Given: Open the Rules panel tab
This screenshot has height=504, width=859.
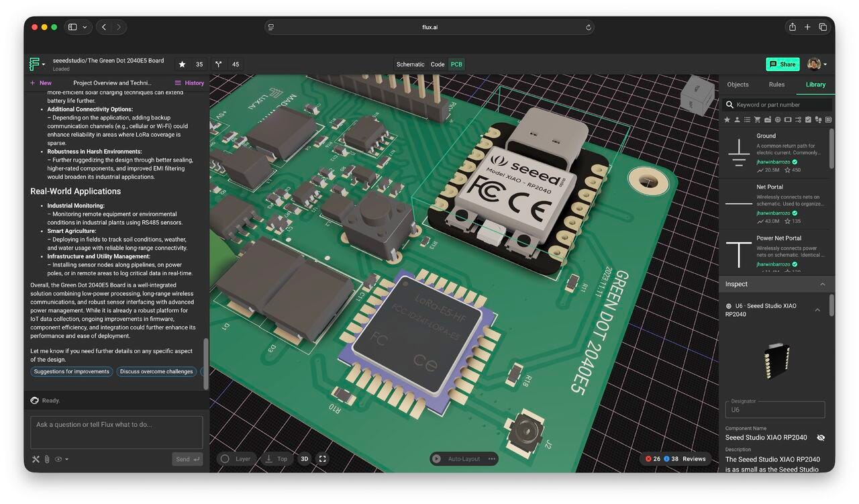Looking at the screenshot, I should (776, 85).
